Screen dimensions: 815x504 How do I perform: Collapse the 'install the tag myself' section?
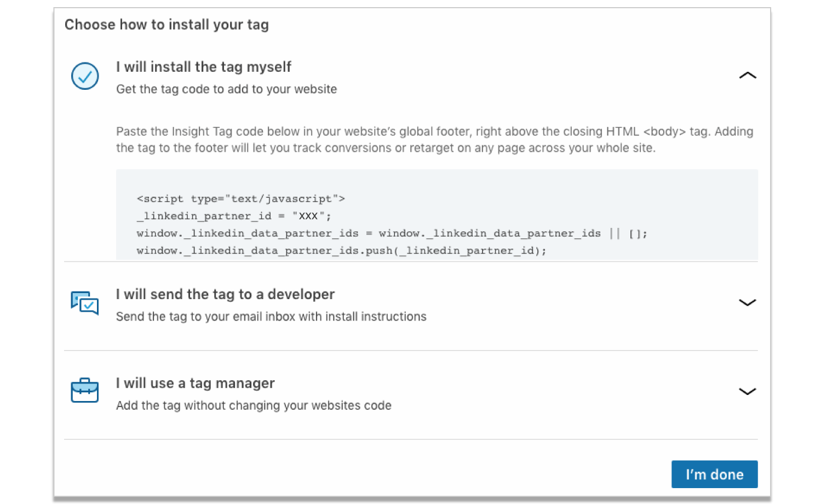(x=747, y=76)
